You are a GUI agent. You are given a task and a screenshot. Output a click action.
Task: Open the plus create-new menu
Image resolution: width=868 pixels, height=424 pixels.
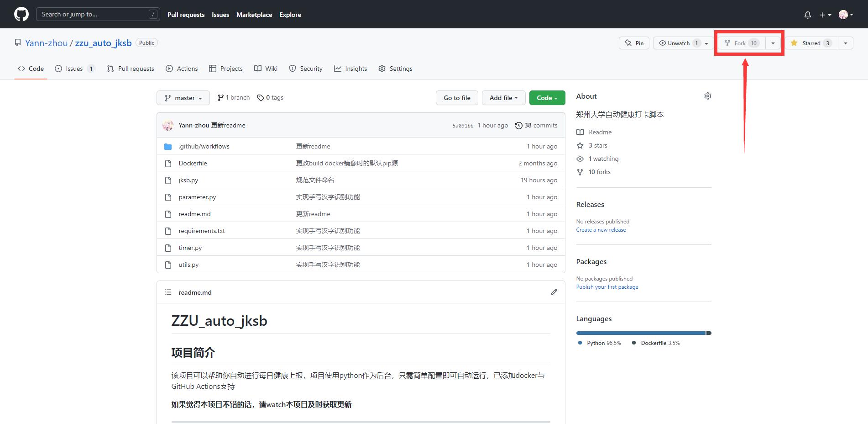[x=825, y=15]
